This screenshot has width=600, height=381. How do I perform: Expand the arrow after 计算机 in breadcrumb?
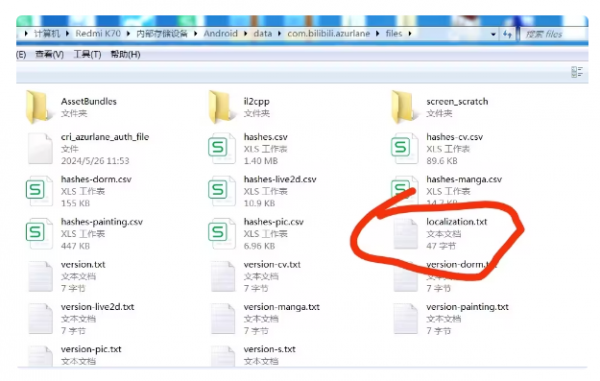click(x=67, y=34)
